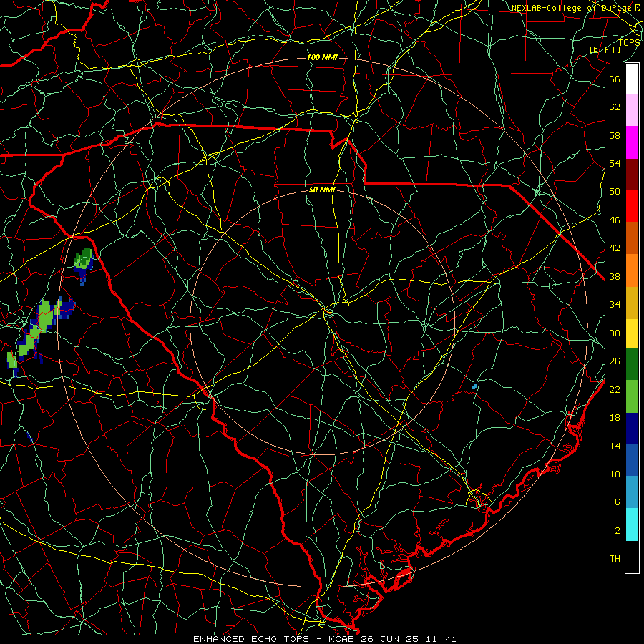Viewport: 644px width, 644px height.
Task: Click the '30' legend value label
Action: pyautogui.click(x=615, y=333)
